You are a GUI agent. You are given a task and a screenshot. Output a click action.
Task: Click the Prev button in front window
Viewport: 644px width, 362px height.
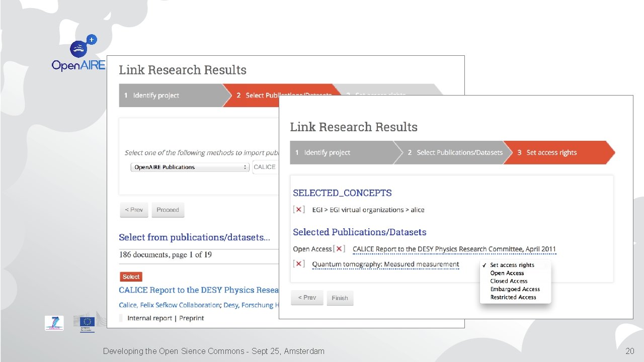(307, 298)
